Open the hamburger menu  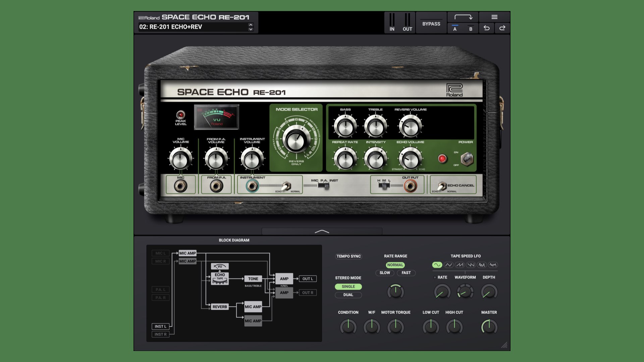click(494, 17)
